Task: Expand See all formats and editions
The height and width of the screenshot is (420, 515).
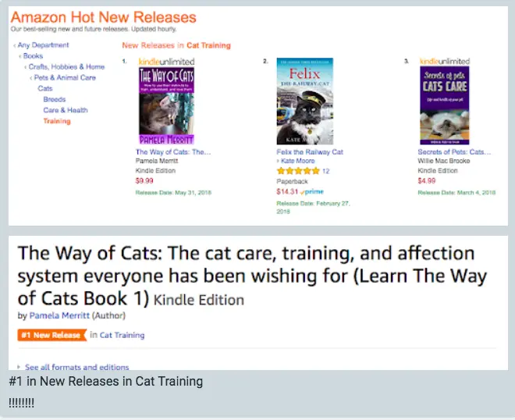Action: [76, 367]
